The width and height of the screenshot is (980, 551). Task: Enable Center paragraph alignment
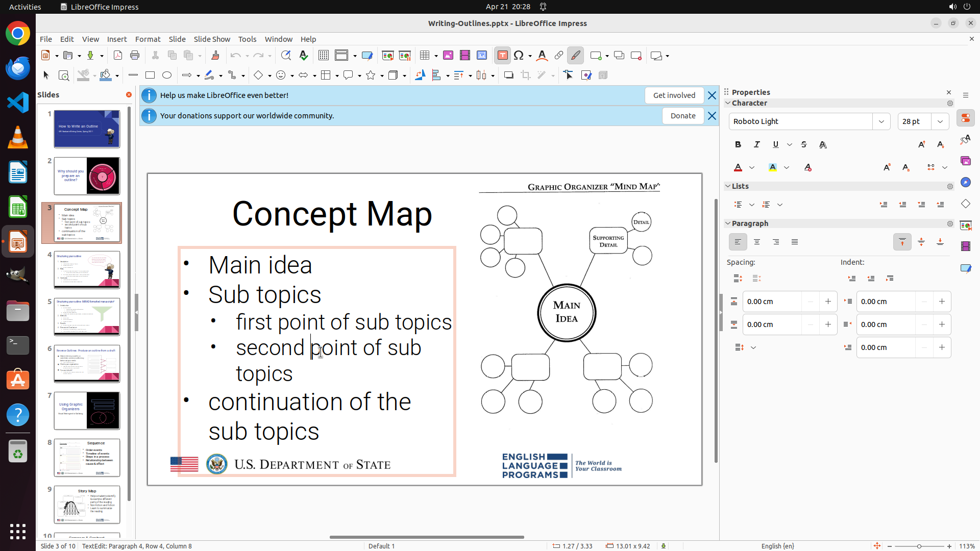(x=757, y=242)
